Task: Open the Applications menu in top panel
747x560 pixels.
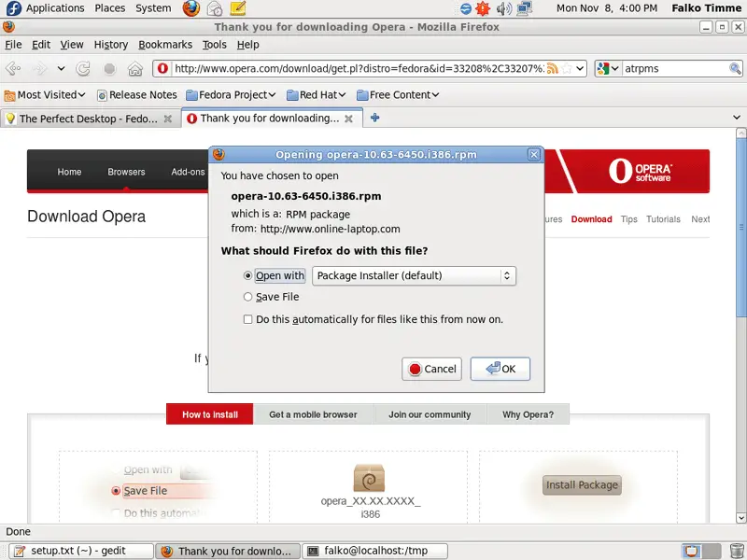Action: pyautogui.click(x=55, y=8)
